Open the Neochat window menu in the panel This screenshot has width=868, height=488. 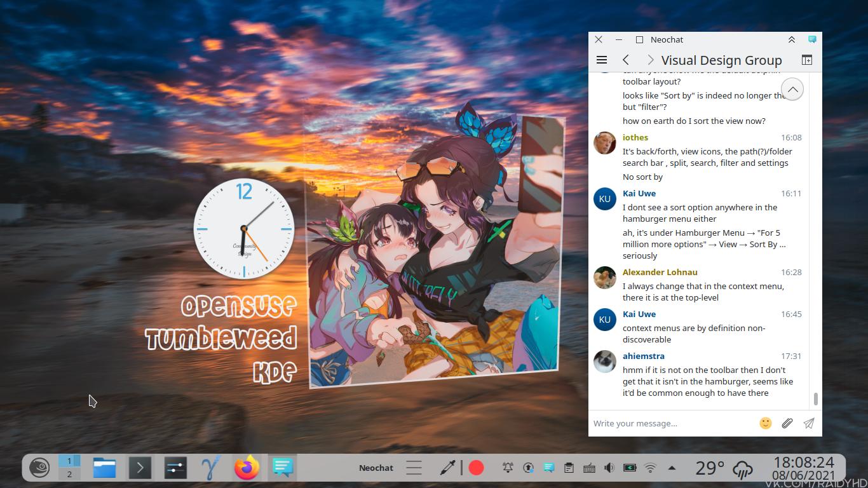coord(376,468)
